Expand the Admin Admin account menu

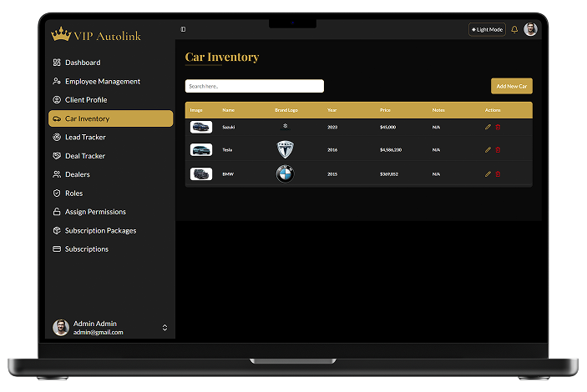164,328
